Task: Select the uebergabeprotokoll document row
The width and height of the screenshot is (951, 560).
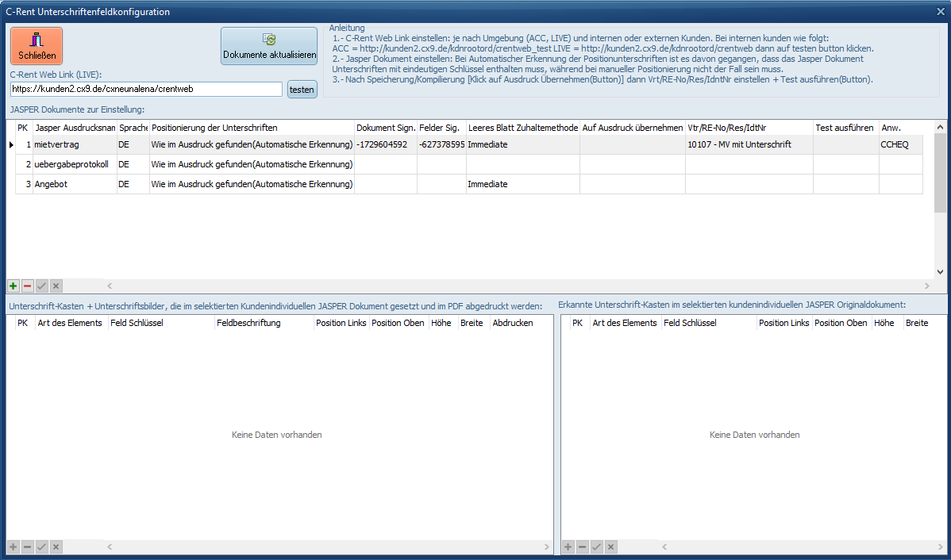Action: click(71, 164)
